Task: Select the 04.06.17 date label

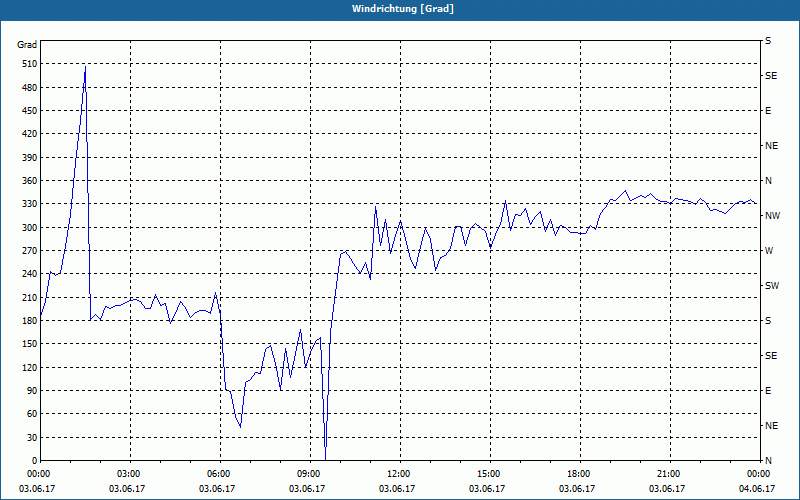Action: pyautogui.click(x=757, y=489)
